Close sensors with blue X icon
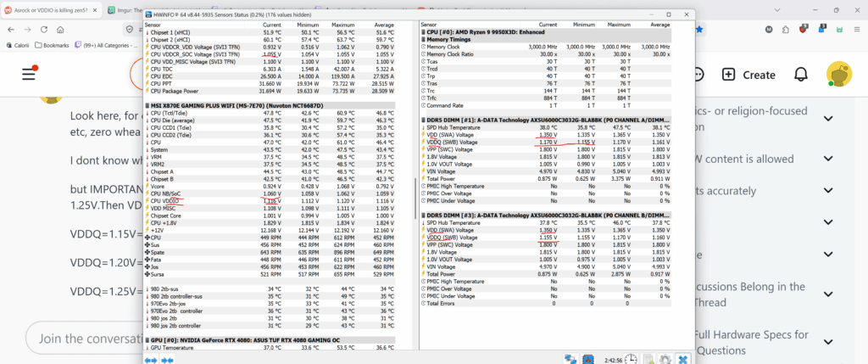 [x=684, y=359]
